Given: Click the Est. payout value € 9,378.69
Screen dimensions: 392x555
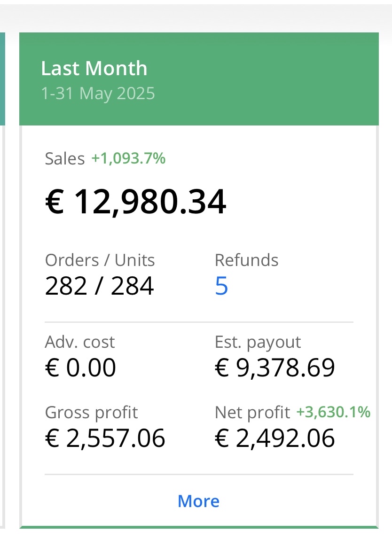Looking at the screenshot, I should [x=275, y=368].
